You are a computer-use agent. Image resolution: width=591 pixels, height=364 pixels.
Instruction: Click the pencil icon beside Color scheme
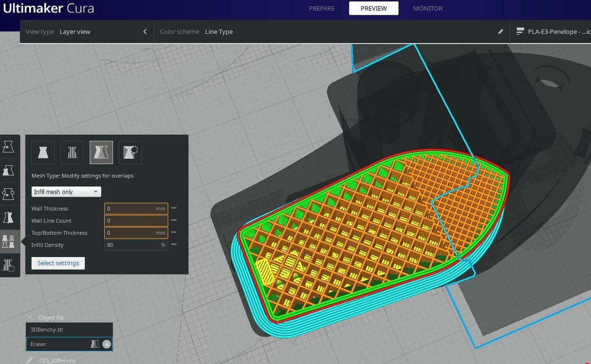point(501,31)
